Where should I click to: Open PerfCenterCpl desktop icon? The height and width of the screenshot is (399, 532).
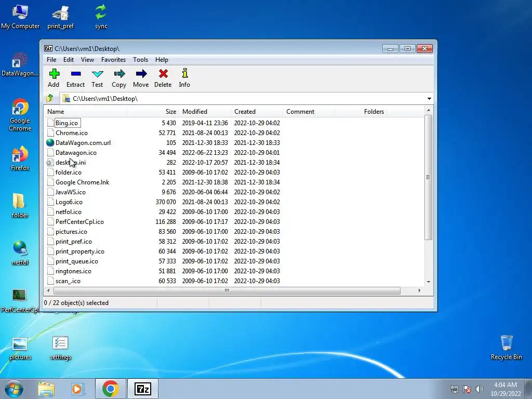(x=19, y=301)
